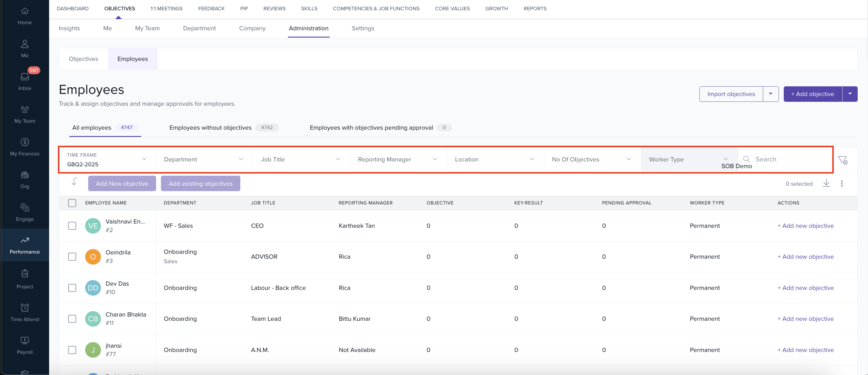This screenshot has height=375, width=868.
Task: Open the Org section in the sidebar
Action: [x=25, y=179]
